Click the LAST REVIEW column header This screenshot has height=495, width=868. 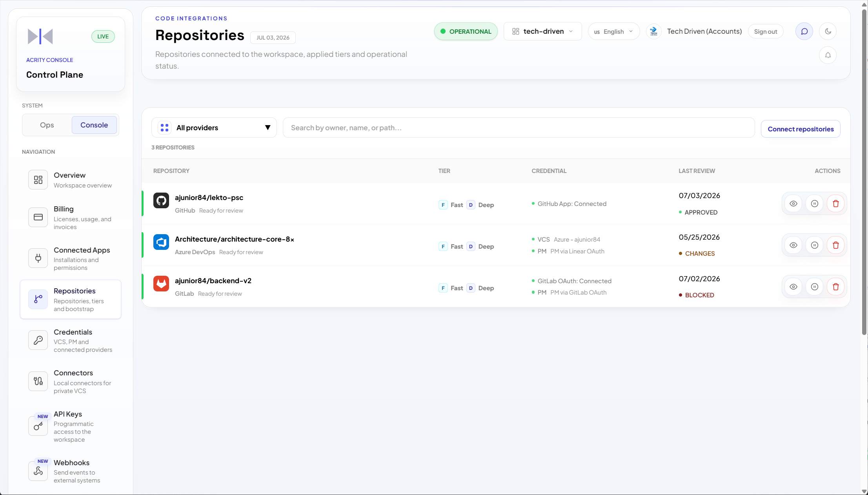tap(697, 171)
